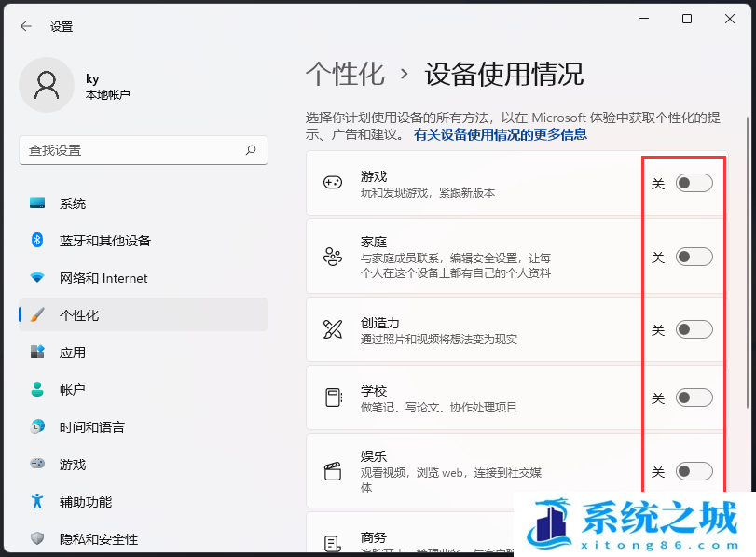Image resolution: width=756 pixels, height=557 pixels.
Task: Click the ky user avatar icon
Action: (47, 85)
